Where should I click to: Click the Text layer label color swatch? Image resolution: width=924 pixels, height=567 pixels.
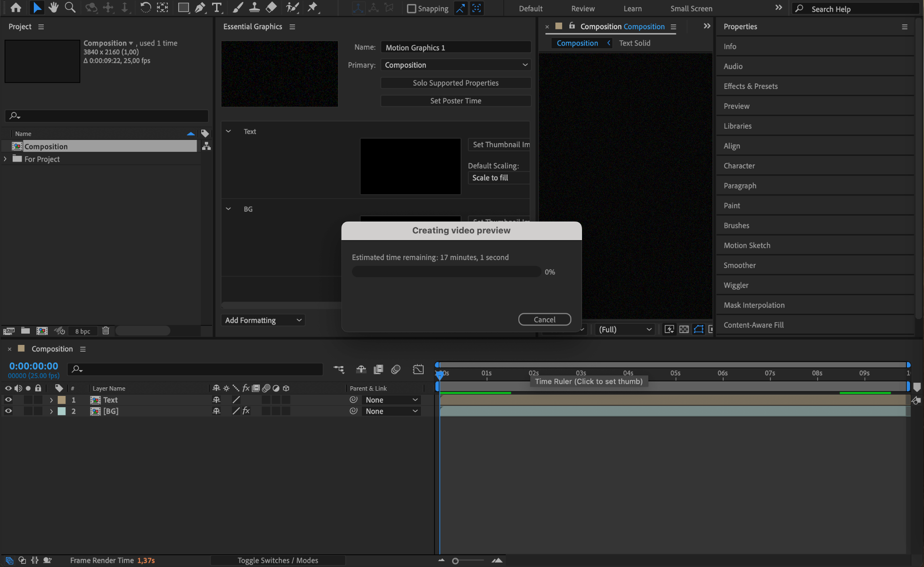(x=62, y=400)
